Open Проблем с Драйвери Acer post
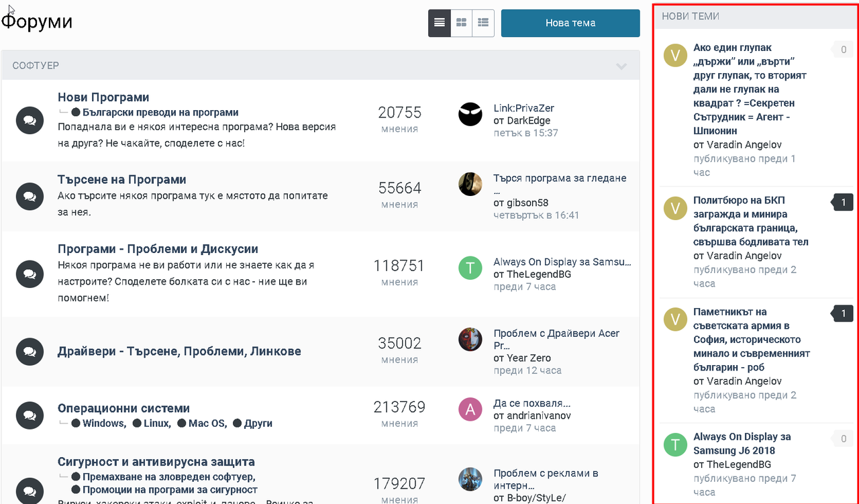This screenshot has width=859, height=504. (556, 339)
